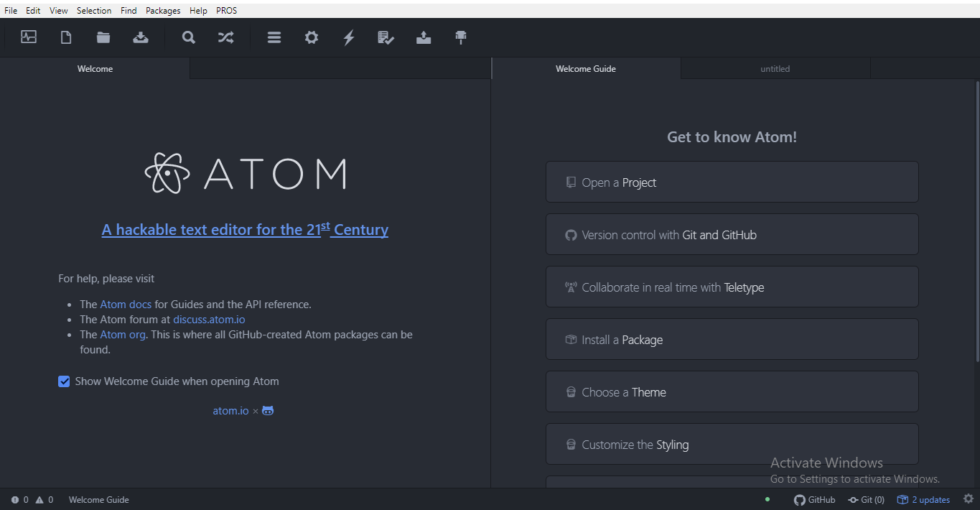
Task: Open the View menu
Action: 59,11
